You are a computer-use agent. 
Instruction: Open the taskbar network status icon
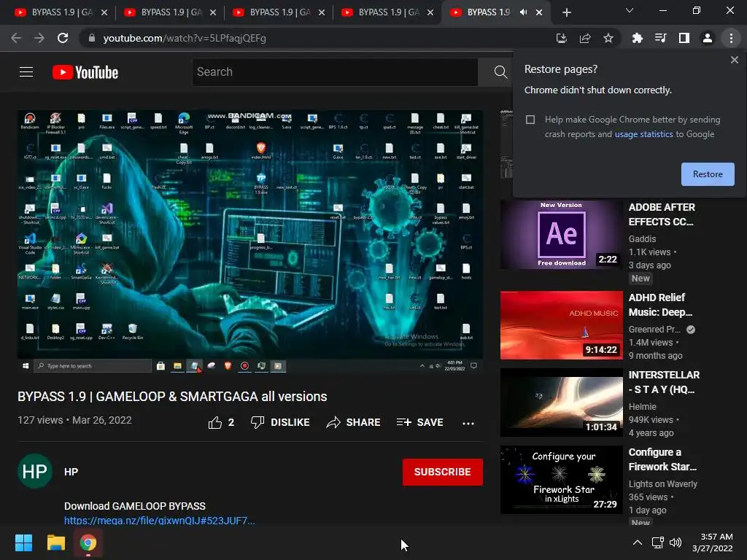tap(658, 542)
